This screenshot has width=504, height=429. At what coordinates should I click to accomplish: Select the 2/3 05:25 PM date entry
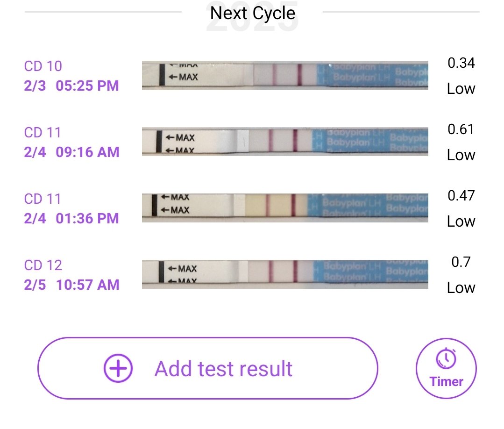(71, 86)
